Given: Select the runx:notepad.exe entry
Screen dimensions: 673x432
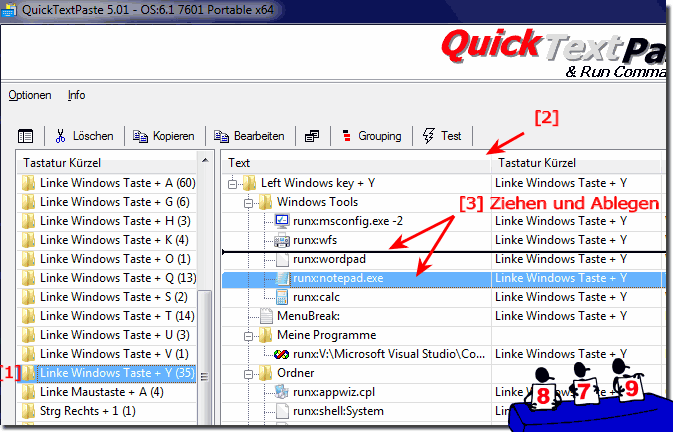Looking at the screenshot, I should (x=338, y=278).
